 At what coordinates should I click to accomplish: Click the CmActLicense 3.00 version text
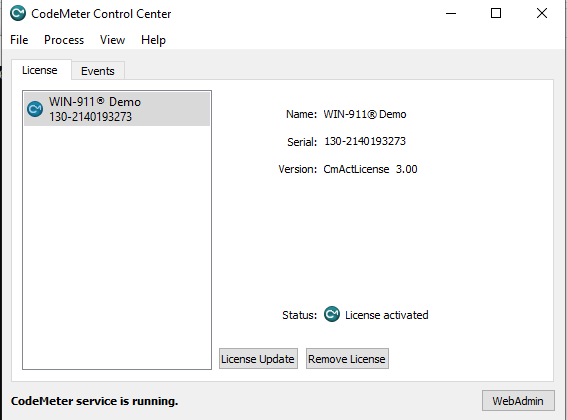click(x=370, y=169)
